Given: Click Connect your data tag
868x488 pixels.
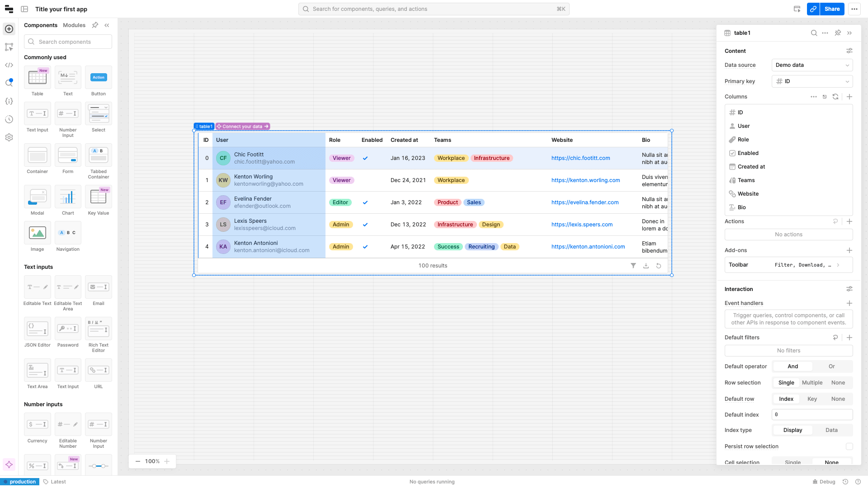Looking at the screenshot, I should pos(243,127).
